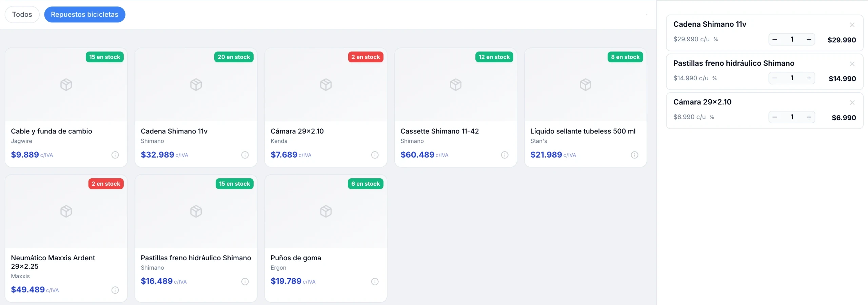Add Cassette Shimano 11-42 via its image
This screenshot has height=305, width=868.
(456, 85)
